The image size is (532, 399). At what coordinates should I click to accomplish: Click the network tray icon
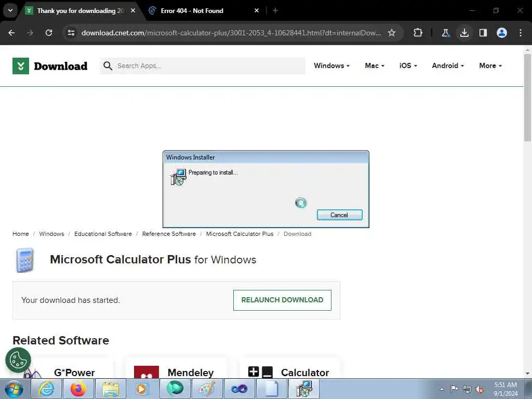point(467,390)
